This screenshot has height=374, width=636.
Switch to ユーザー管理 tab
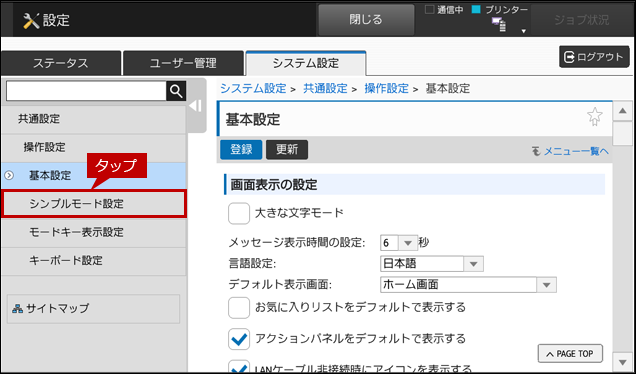pos(183,63)
